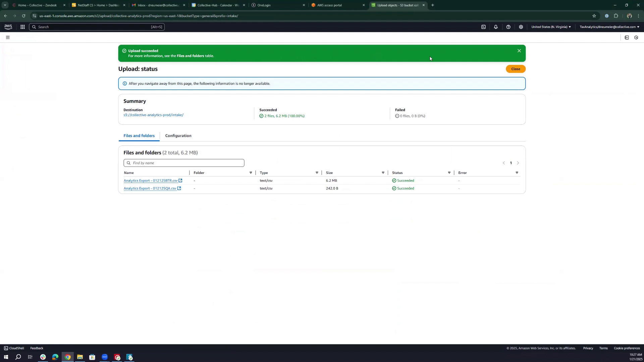
Task: Open the Analytics Export - 012125QA.csv link
Action: pos(150,188)
